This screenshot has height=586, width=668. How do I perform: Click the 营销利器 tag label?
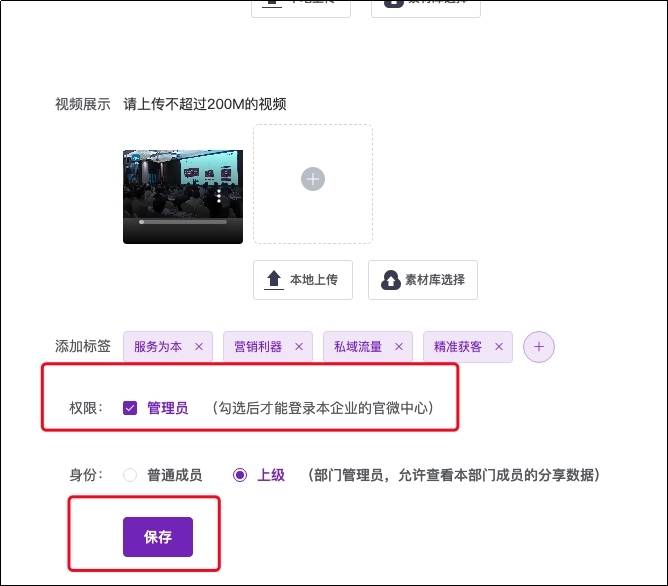[258, 347]
